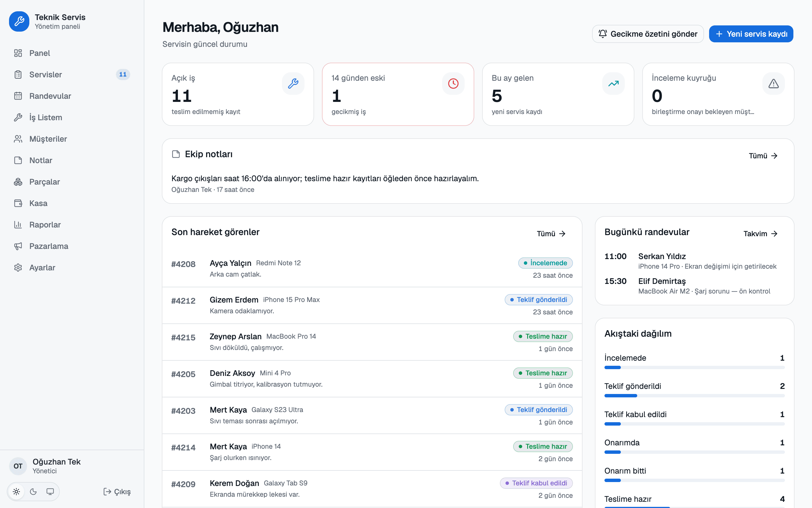
Task: Open service record #4208 Ayça Yalçın
Action: click(372, 269)
